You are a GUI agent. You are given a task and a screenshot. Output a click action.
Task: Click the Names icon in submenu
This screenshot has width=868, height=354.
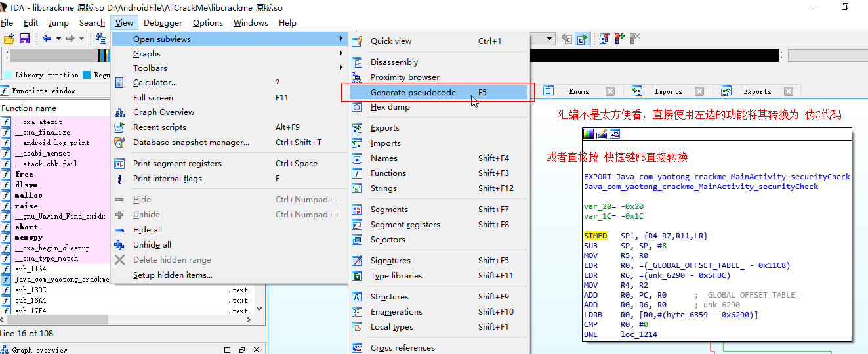click(357, 158)
